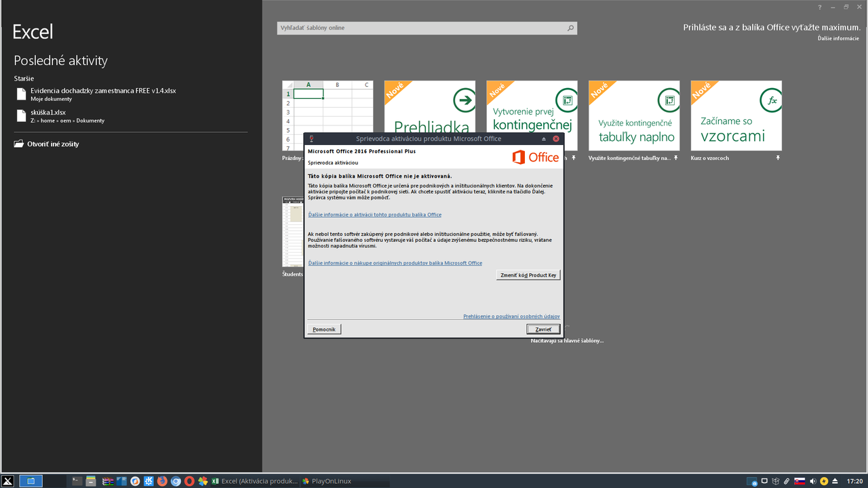Click the eject device tray icon

click(835, 481)
